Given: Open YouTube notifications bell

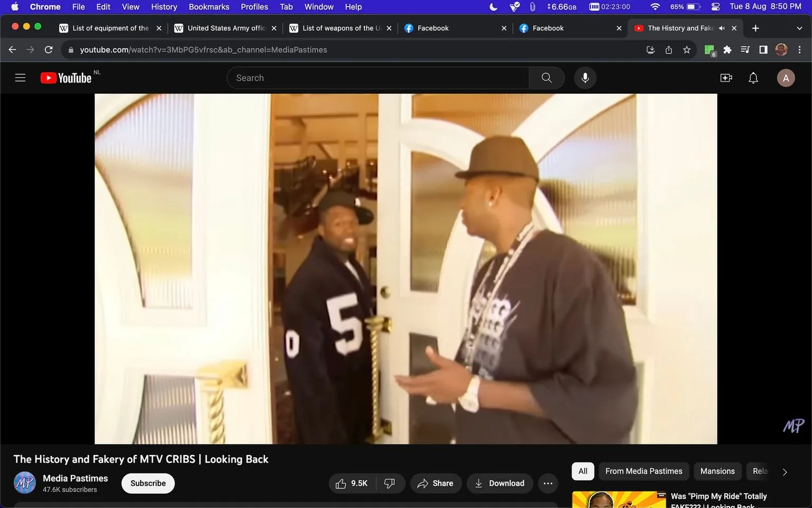Looking at the screenshot, I should pyautogui.click(x=753, y=77).
